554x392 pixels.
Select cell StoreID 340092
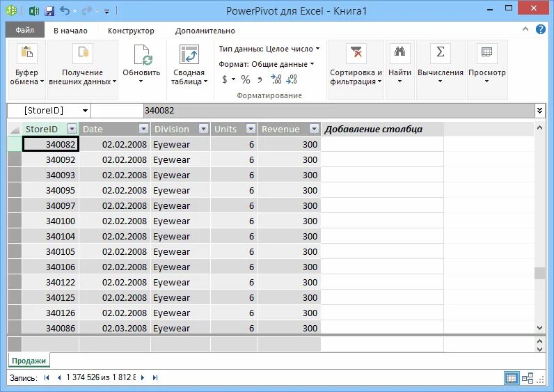point(51,159)
